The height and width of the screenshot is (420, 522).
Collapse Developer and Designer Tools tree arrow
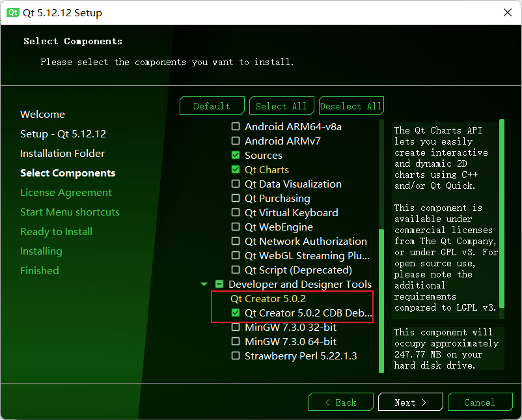click(204, 284)
